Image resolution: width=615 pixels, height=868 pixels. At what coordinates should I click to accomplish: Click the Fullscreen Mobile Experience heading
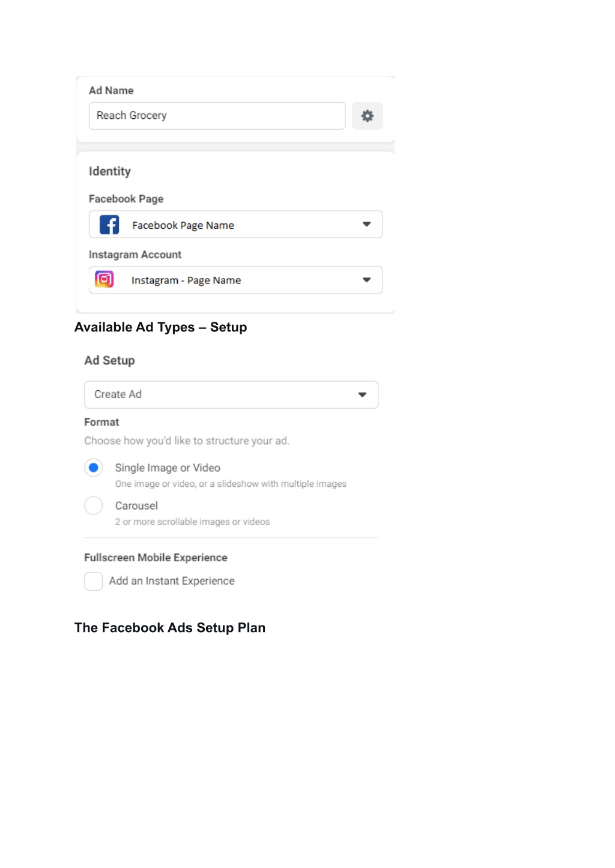coord(156,558)
